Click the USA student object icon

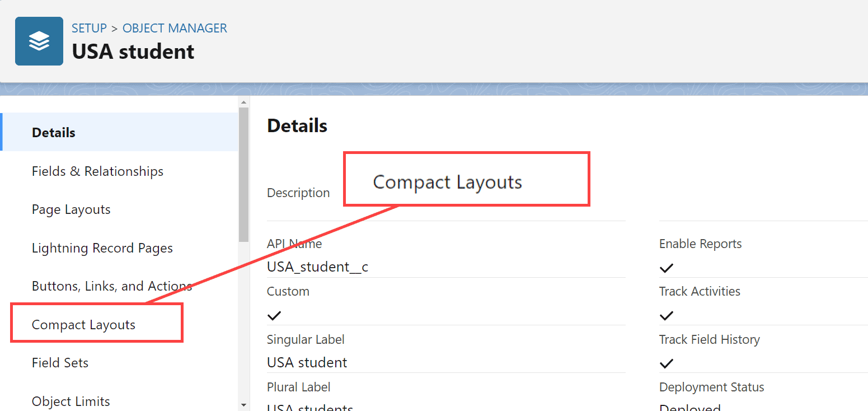point(39,40)
